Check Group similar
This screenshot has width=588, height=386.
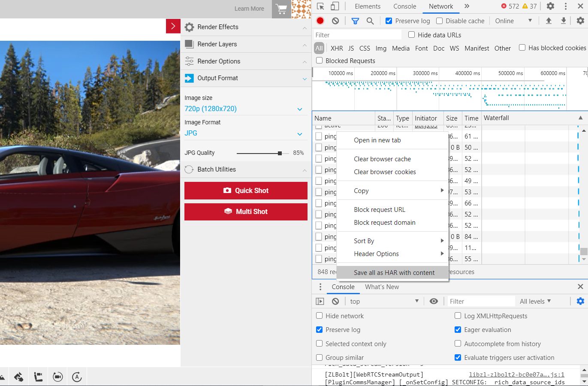click(319, 357)
